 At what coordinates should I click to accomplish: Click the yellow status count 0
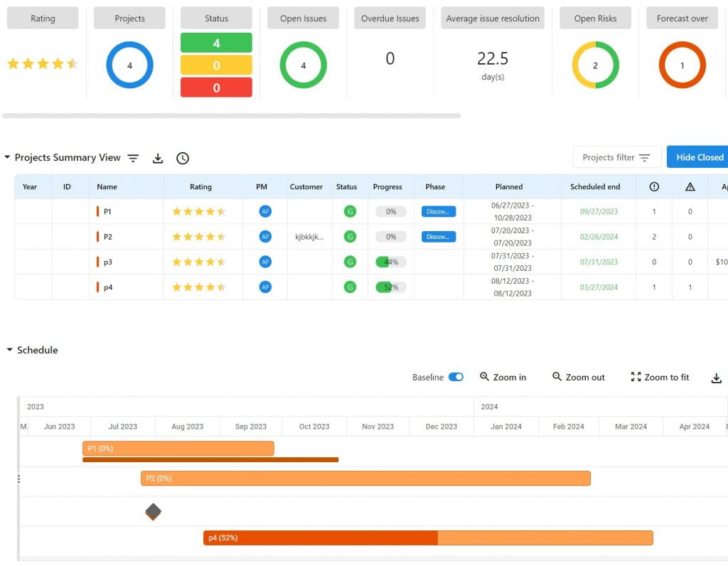pos(216,65)
